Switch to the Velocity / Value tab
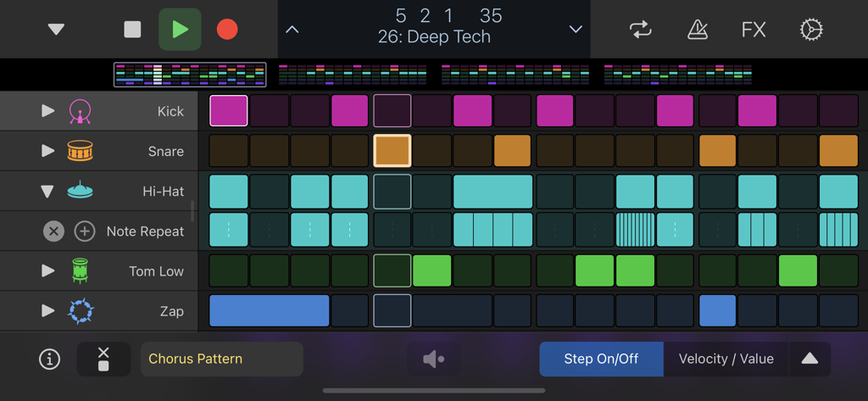Viewport: 868px width, 401px height. pyautogui.click(x=726, y=359)
